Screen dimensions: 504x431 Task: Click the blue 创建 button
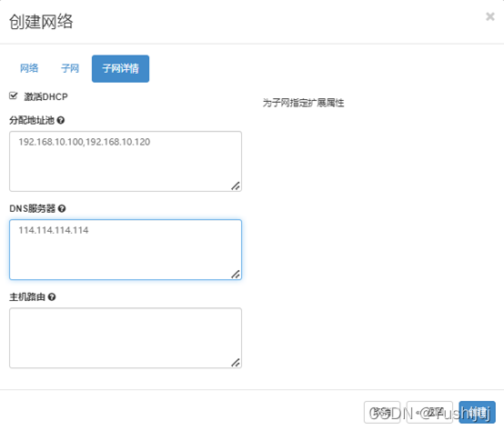click(477, 412)
